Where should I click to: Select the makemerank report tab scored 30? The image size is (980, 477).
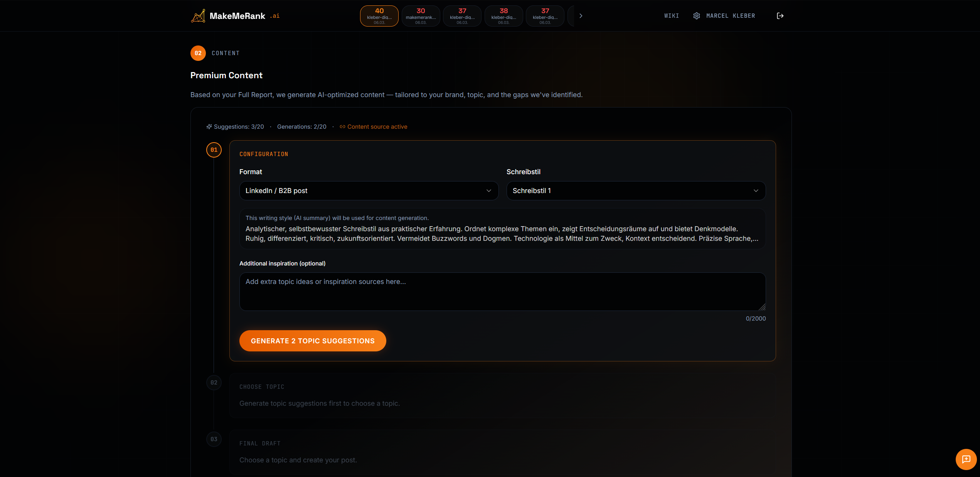click(x=421, y=16)
